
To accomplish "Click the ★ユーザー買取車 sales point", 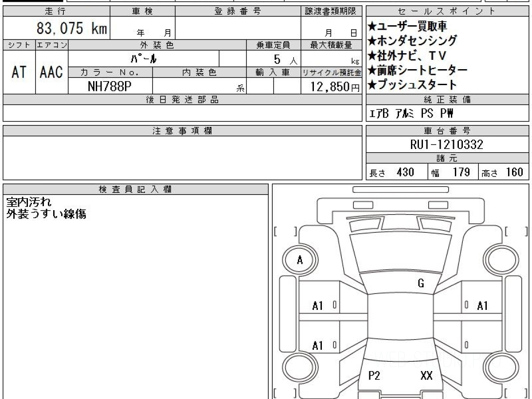I will click(x=408, y=27).
